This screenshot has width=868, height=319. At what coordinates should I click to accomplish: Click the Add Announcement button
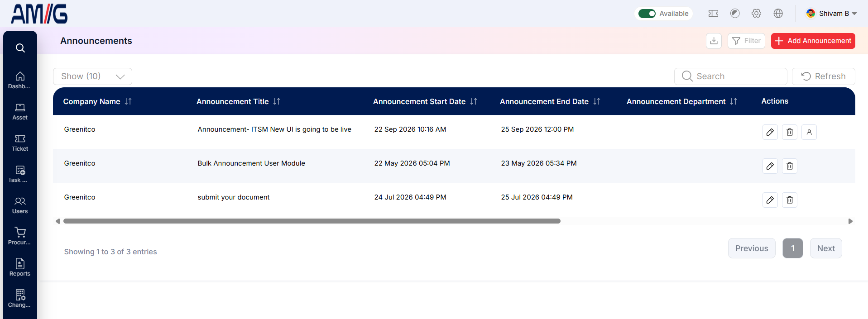pyautogui.click(x=813, y=41)
